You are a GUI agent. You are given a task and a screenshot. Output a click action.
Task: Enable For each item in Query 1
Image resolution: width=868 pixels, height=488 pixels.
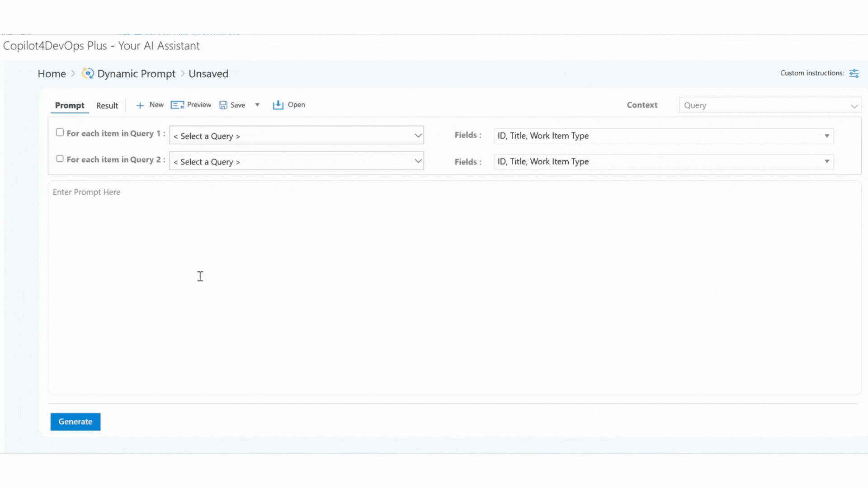pos(60,132)
